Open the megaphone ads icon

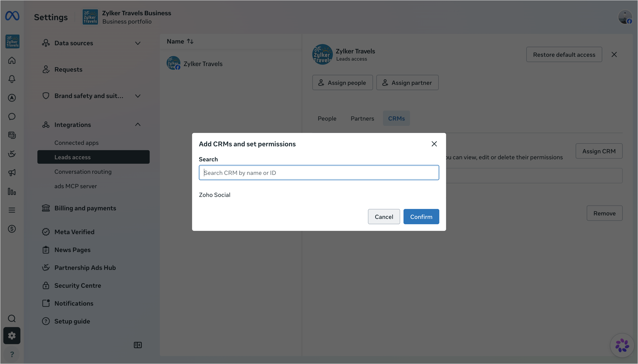(12, 172)
